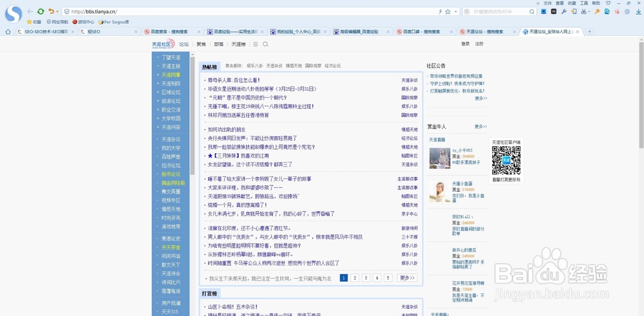Click the shirt skin icon in the title bar
Image resolution: width=644 pixels, height=316 pixels.
pyautogui.click(x=609, y=3)
